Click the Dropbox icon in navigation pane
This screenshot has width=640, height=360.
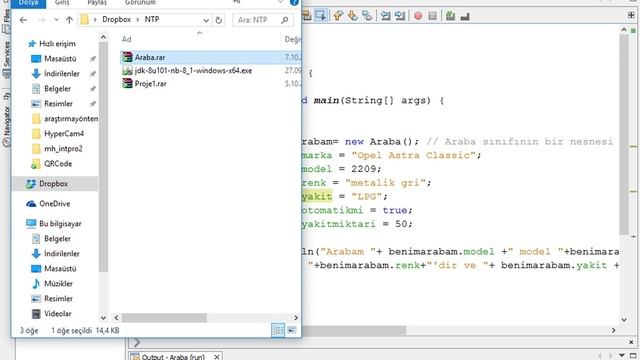[x=31, y=184]
